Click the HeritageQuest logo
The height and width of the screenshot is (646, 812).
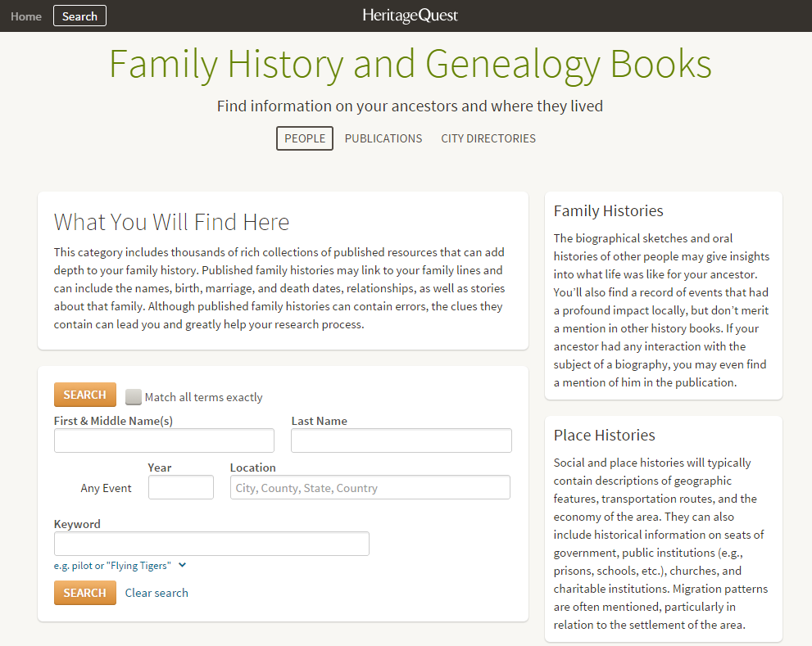[409, 15]
